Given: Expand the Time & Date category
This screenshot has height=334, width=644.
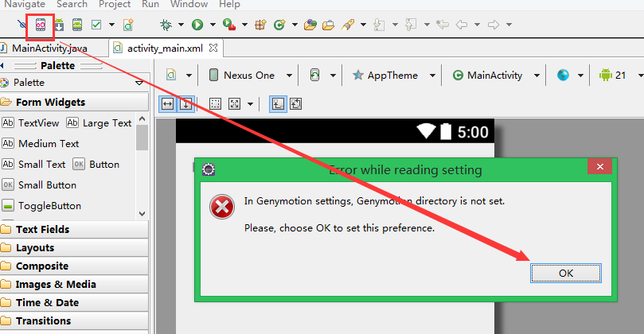Looking at the screenshot, I should click(x=74, y=303).
